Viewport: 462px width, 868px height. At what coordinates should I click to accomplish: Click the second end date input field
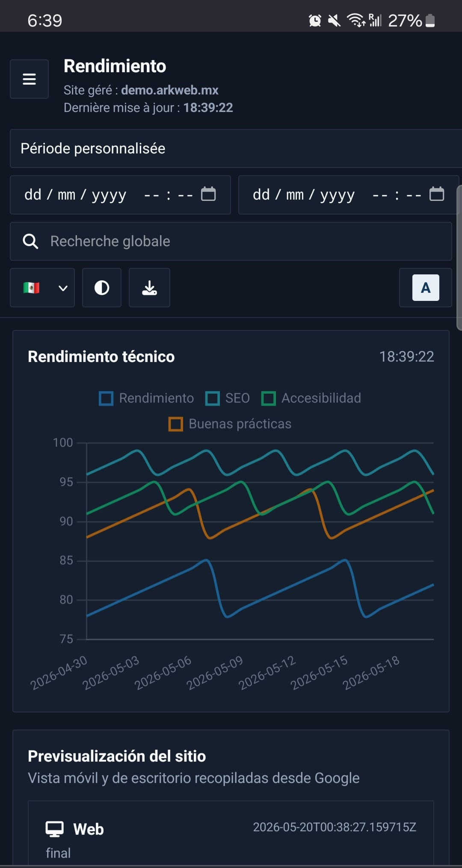349,194
